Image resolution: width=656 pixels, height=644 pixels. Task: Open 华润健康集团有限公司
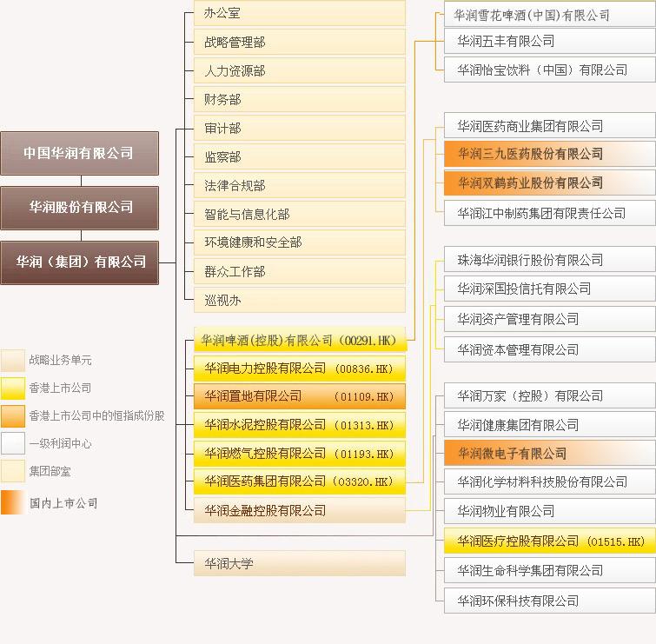pyautogui.click(x=550, y=425)
